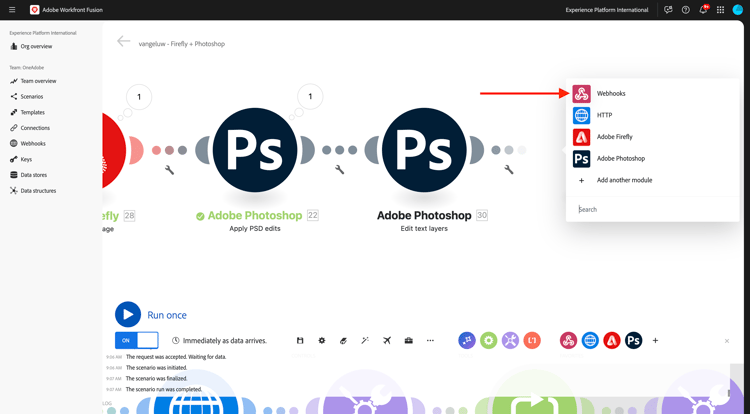The height and width of the screenshot is (414, 750).
Task: Open the briefcase toolbar icon
Action: (x=408, y=340)
